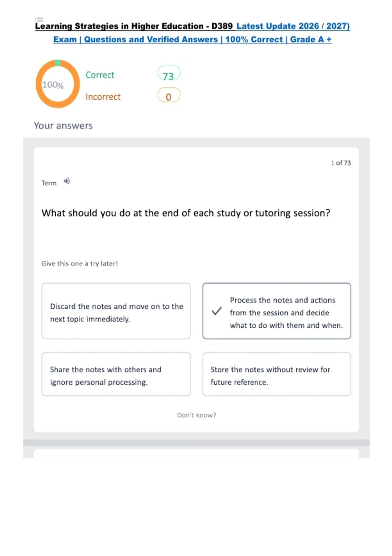Viewport: 392px width, 556px height.
Task: Click the Incorrect count badge showing 0
Action: click(169, 95)
